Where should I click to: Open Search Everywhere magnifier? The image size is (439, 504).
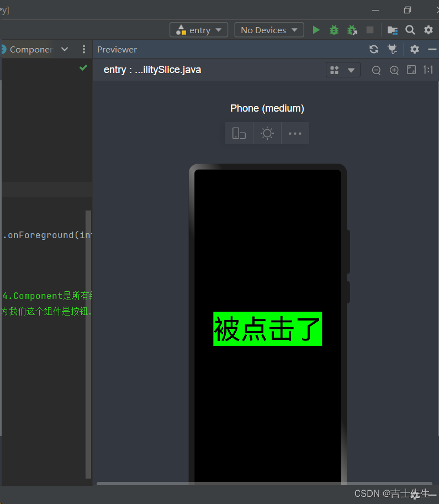point(410,30)
